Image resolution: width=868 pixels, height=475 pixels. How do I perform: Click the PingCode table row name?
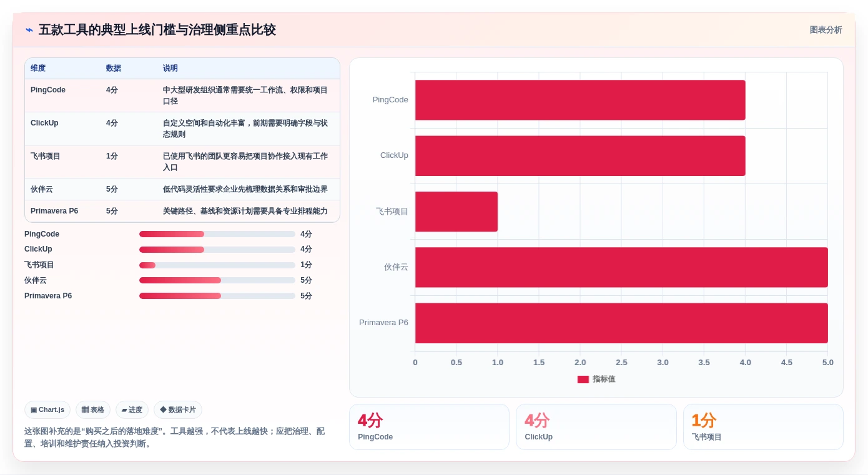(x=48, y=90)
